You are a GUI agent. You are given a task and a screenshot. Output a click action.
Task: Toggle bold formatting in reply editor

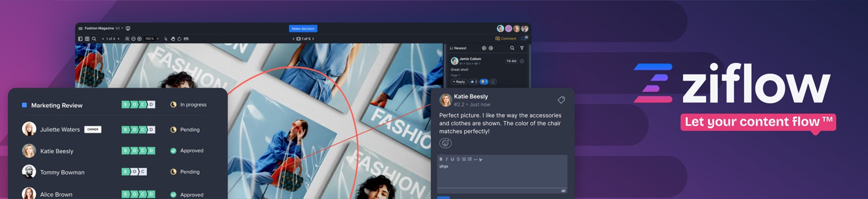(441, 159)
